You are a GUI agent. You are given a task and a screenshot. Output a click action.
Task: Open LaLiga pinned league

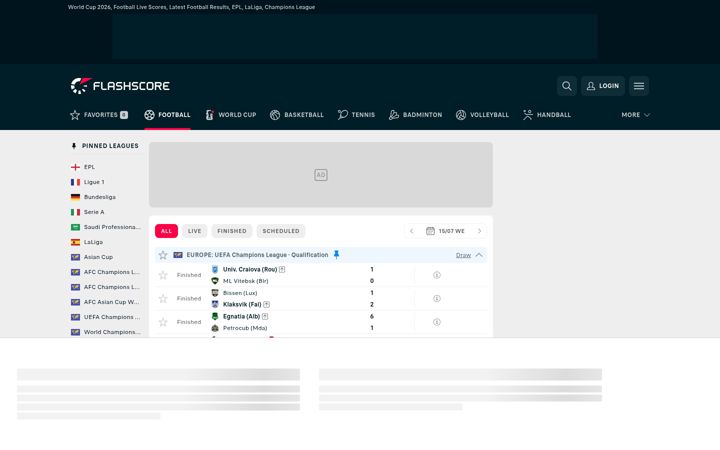tap(93, 242)
